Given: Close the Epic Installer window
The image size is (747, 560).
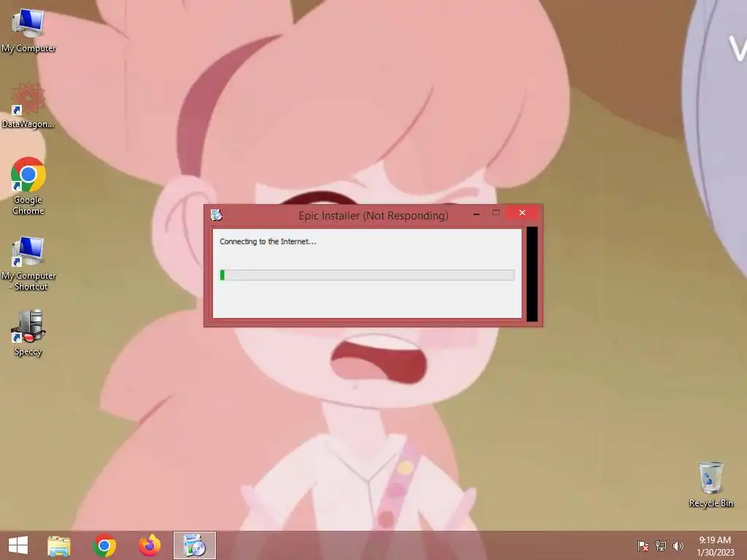Looking at the screenshot, I should point(522,213).
